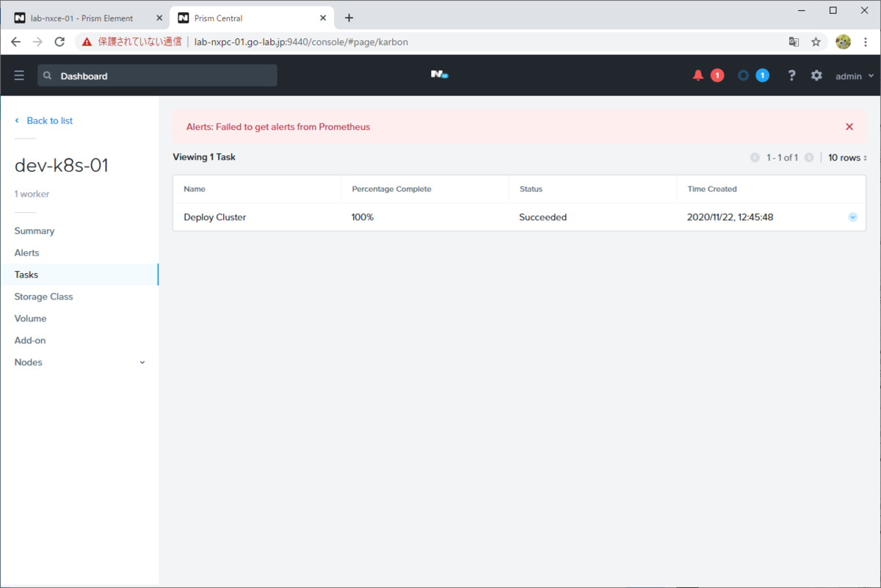Open the help question mark icon
The width and height of the screenshot is (881, 588).
(x=791, y=75)
